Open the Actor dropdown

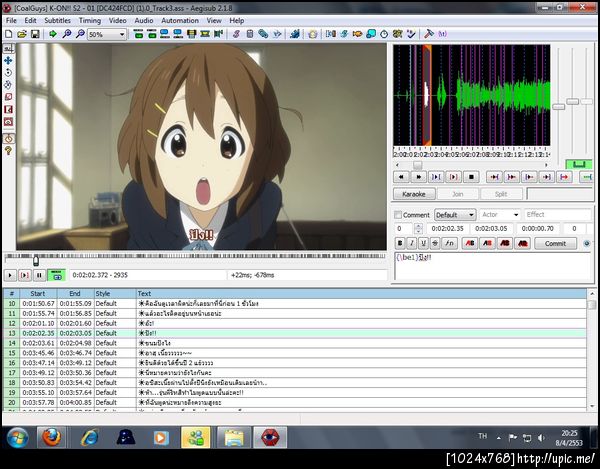pyautogui.click(x=500, y=215)
